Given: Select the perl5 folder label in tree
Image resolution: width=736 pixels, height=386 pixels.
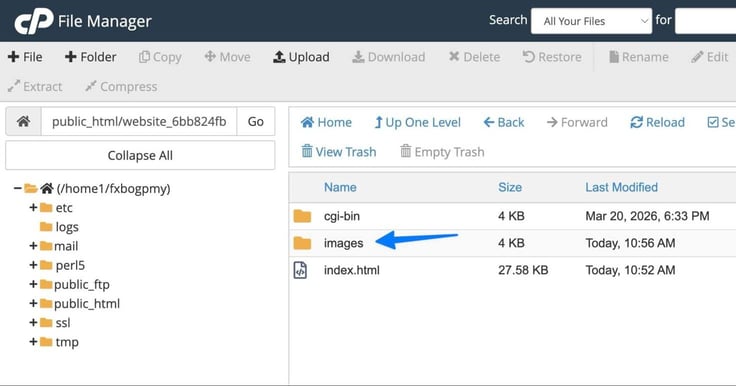Looking at the screenshot, I should click(70, 265).
